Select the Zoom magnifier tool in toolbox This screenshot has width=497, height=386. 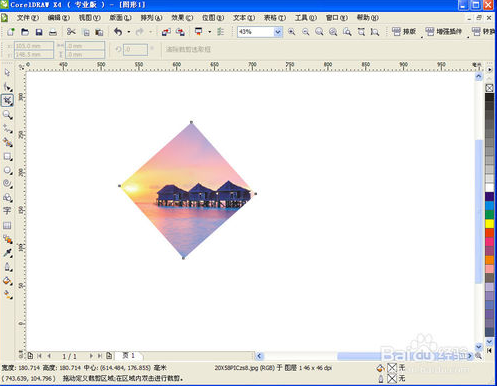point(7,115)
